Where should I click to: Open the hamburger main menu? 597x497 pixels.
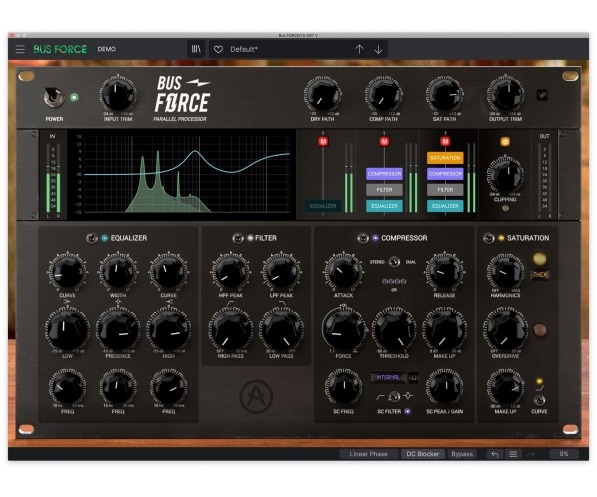[x=20, y=49]
